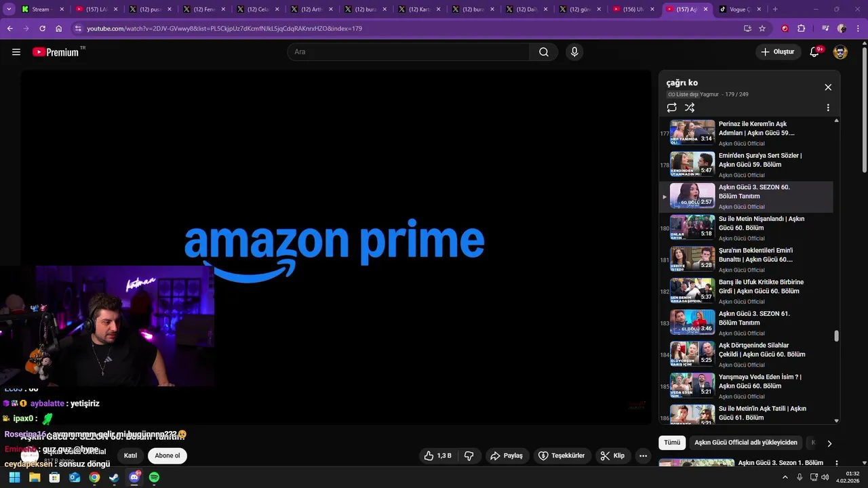868x488 pixels.
Task: Open the install or cast icon in the address bar
Action: (747, 28)
